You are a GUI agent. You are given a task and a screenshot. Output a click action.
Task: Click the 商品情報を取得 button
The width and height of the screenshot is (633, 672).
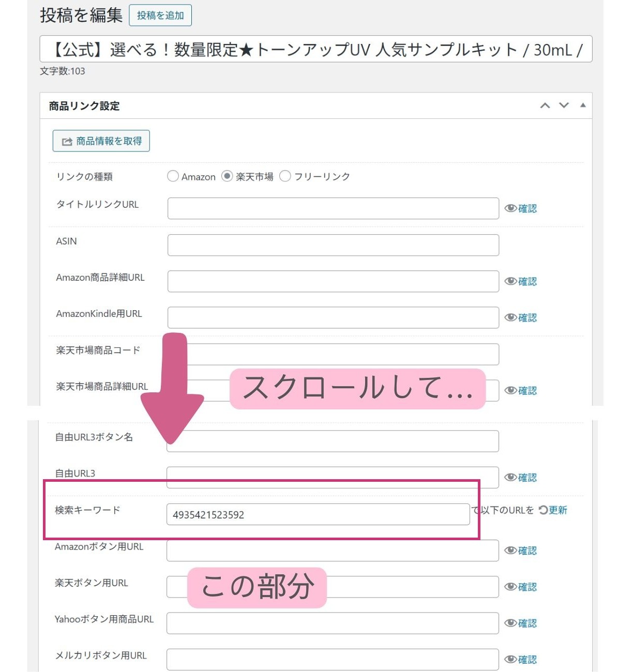101,141
